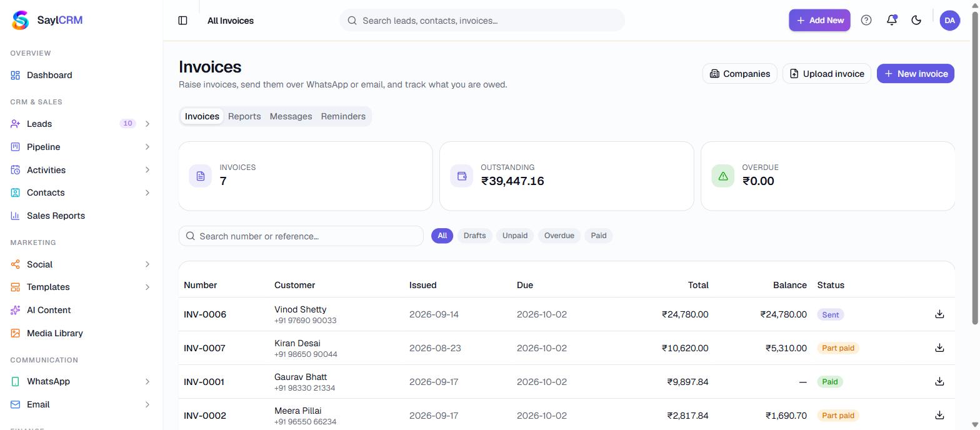Open the notifications bell icon
This screenshot has height=430, width=980.
click(x=892, y=20)
